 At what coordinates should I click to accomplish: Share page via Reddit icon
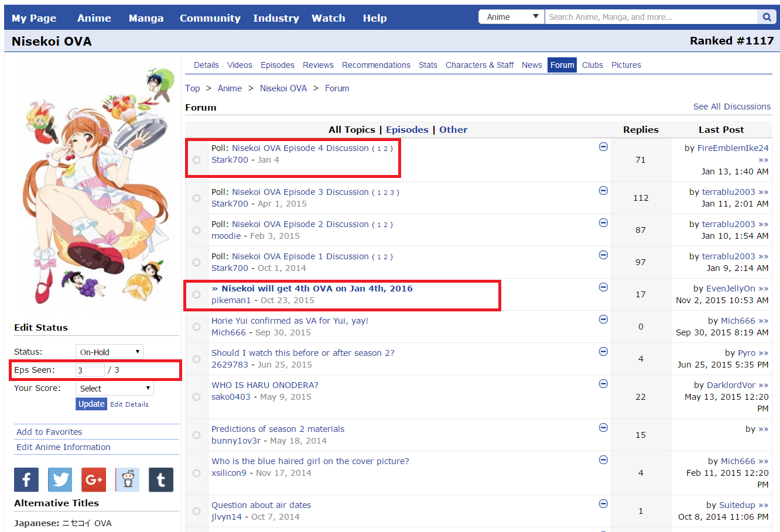128,480
